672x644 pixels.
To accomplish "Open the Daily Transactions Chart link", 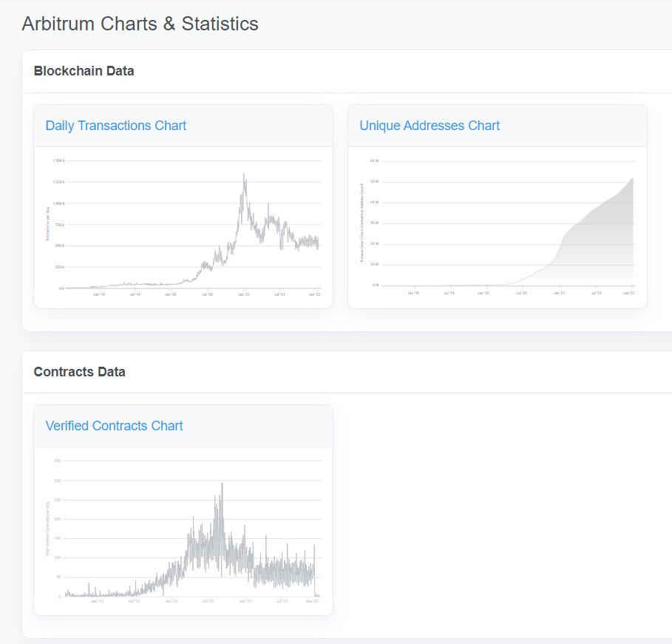I will [x=116, y=126].
